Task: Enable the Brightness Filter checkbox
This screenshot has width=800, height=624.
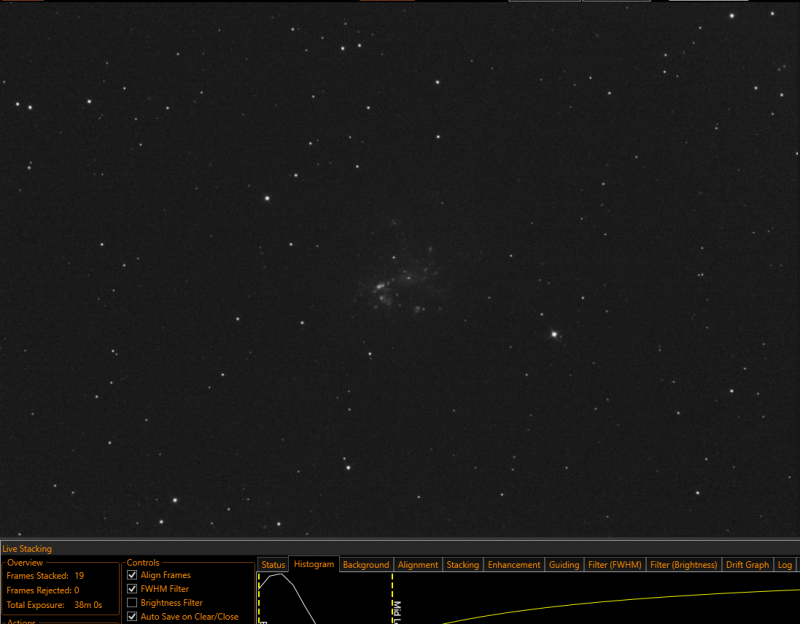Action: pos(132,603)
